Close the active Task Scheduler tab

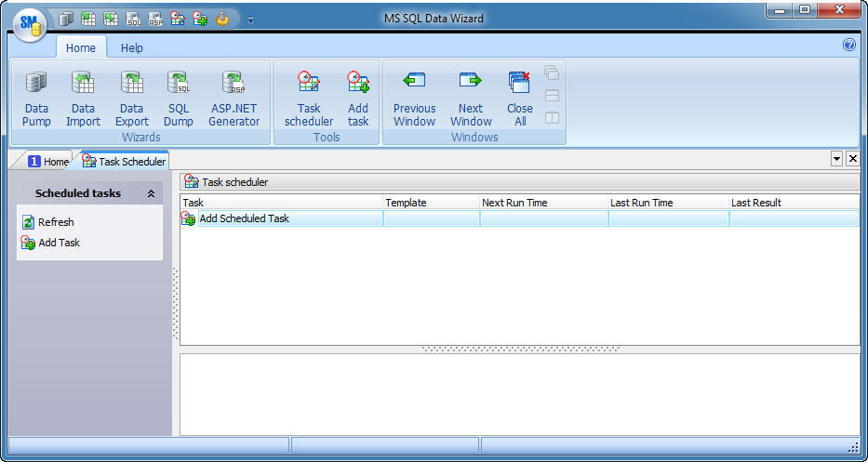tap(853, 159)
